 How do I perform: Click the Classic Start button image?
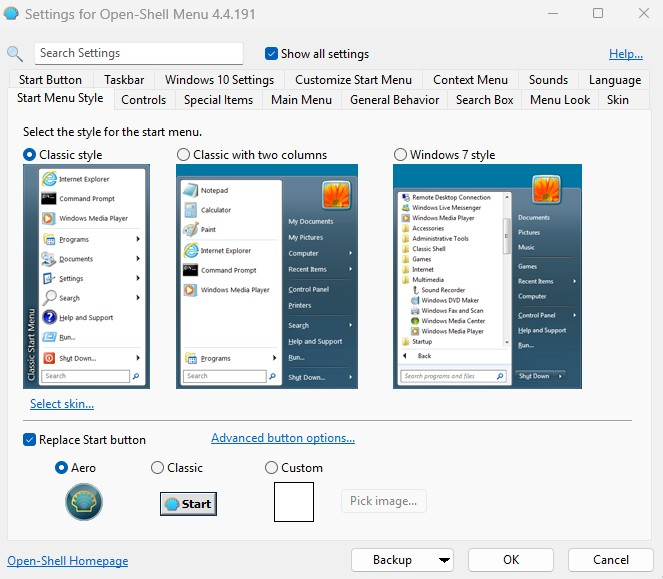(188, 504)
